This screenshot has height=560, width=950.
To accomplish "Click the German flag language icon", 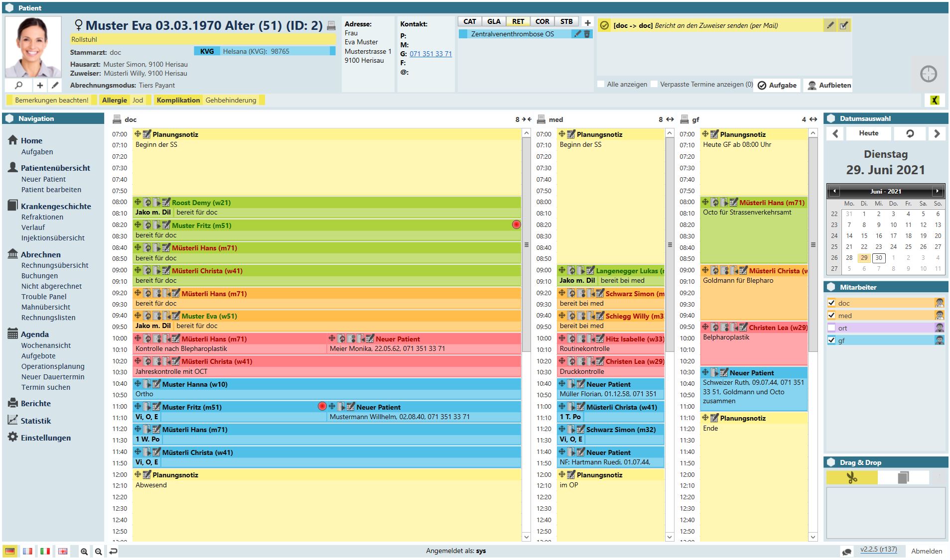I will pyautogui.click(x=10, y=551).
